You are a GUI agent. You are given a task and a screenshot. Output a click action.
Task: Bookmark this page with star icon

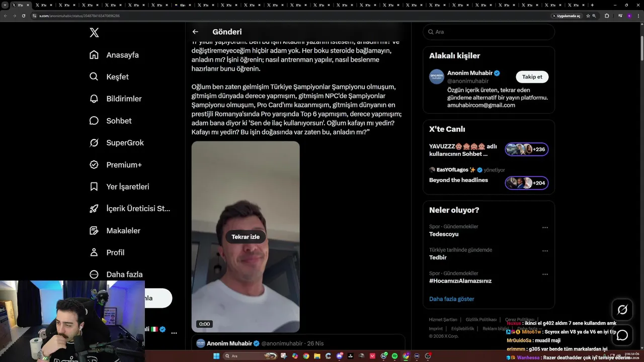(x=588, y=16)
